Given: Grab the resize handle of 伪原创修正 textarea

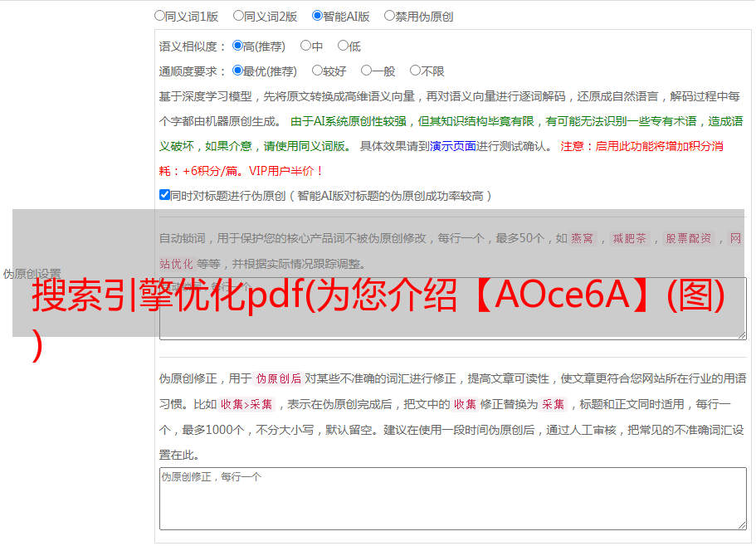Looking at the screenshot, I should (x=742, y=526).
